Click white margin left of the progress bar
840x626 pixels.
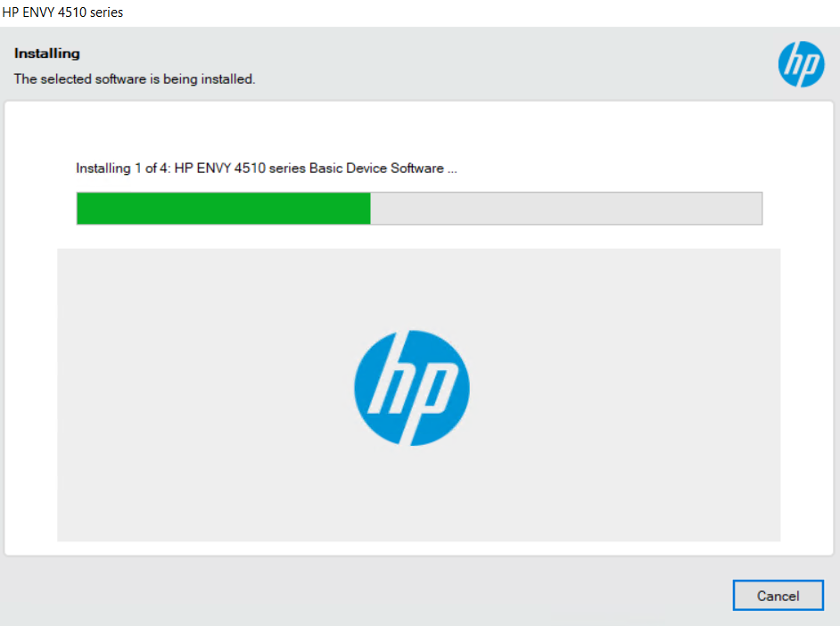point(40,208)
